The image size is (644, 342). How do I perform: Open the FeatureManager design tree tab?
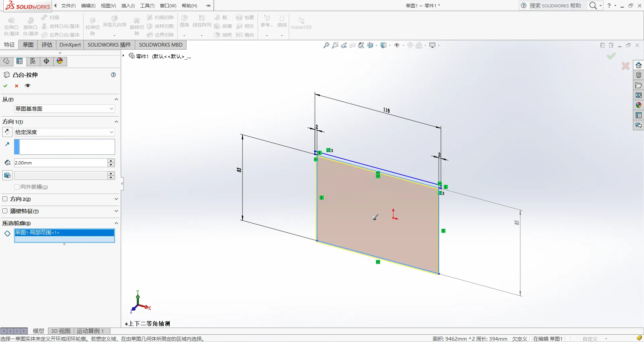click(x=6, y=61)
